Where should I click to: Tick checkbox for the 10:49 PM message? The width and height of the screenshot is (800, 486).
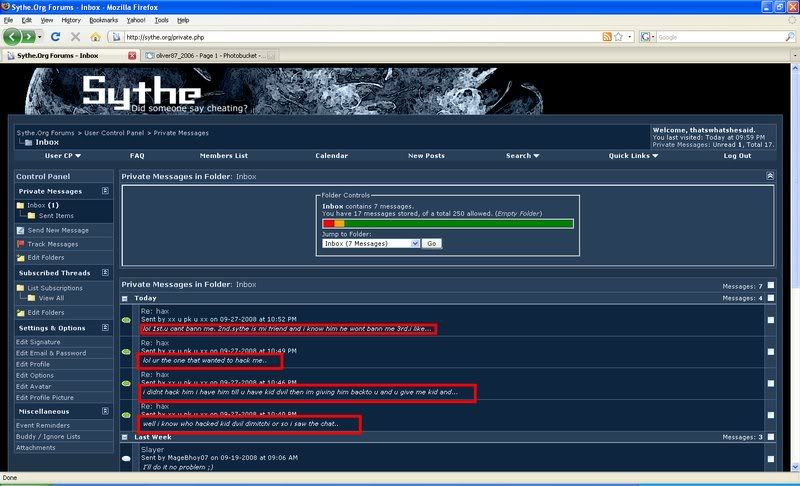point(771,352)
